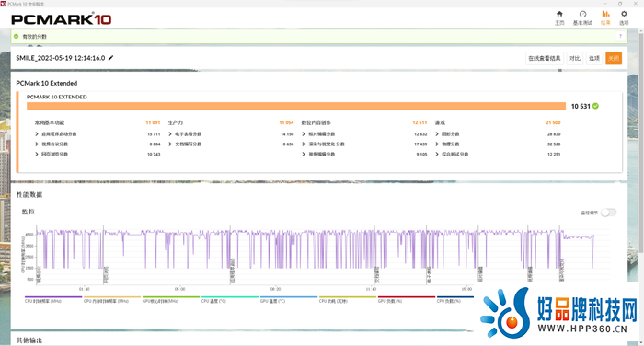The height and width of the screenshot is (346, 644).
Task: Select the purple CPU clock frequency legend item
Action: pyautogui.click(x=53, y=299)
